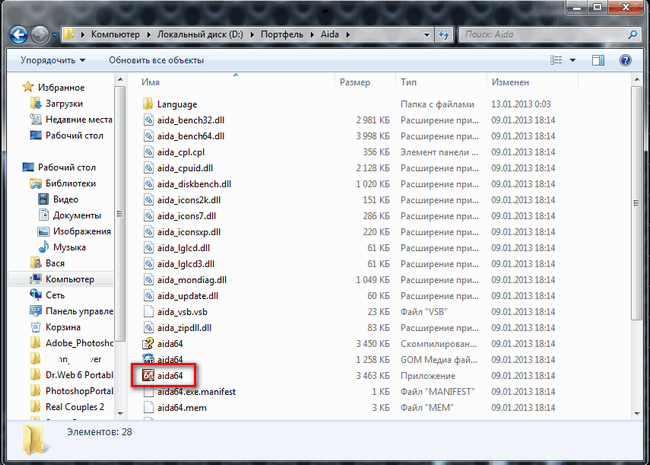
Task: Open the 'Упорядочить' menu
Action: pyautogui.click(x=53, y=61)
